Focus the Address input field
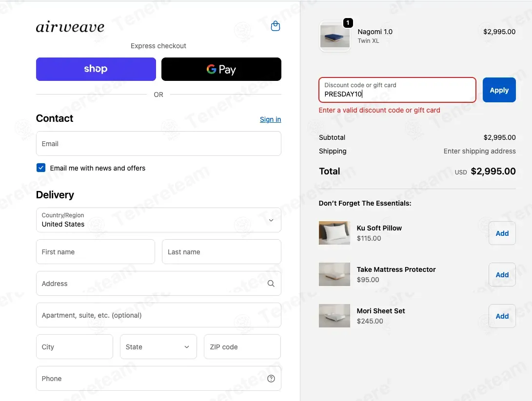 158,284
